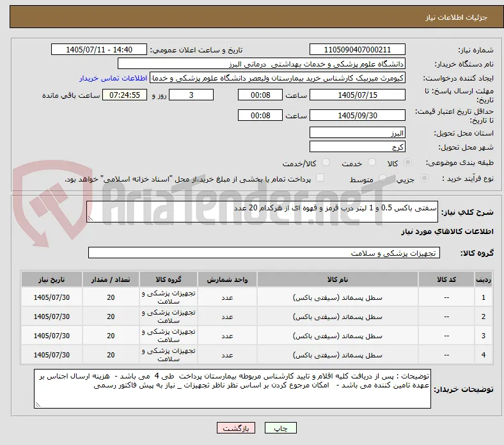Click the response deadline date 1405/07/15

[x=357, y=95]
